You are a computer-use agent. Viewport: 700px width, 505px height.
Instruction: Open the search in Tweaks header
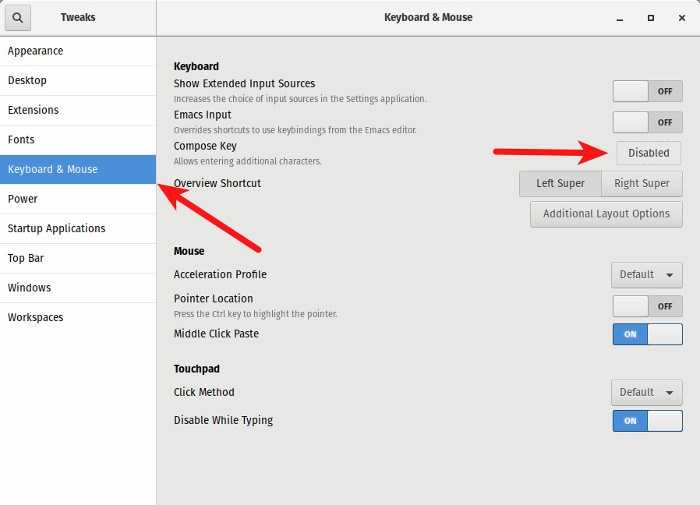pyautogui.click(x=18, y=18)
